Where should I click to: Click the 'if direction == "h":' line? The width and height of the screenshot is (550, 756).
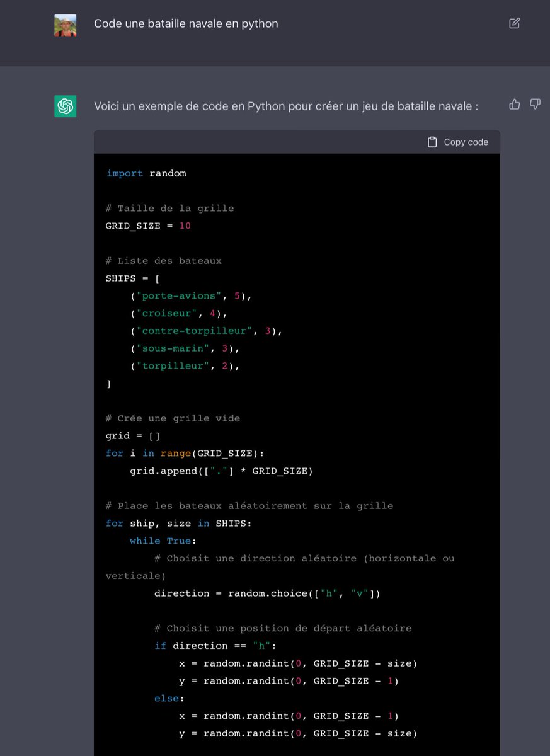point(215,646)
